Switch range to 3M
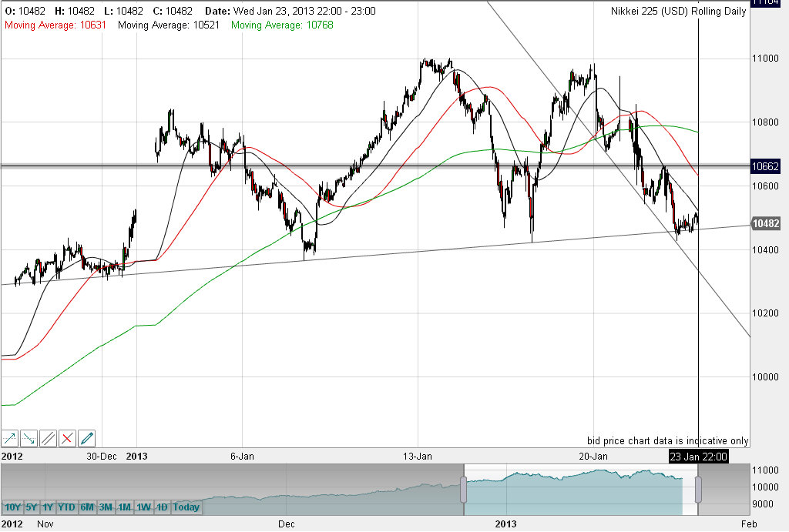Viewport: 789px width, 532px height. pos(106,507)
